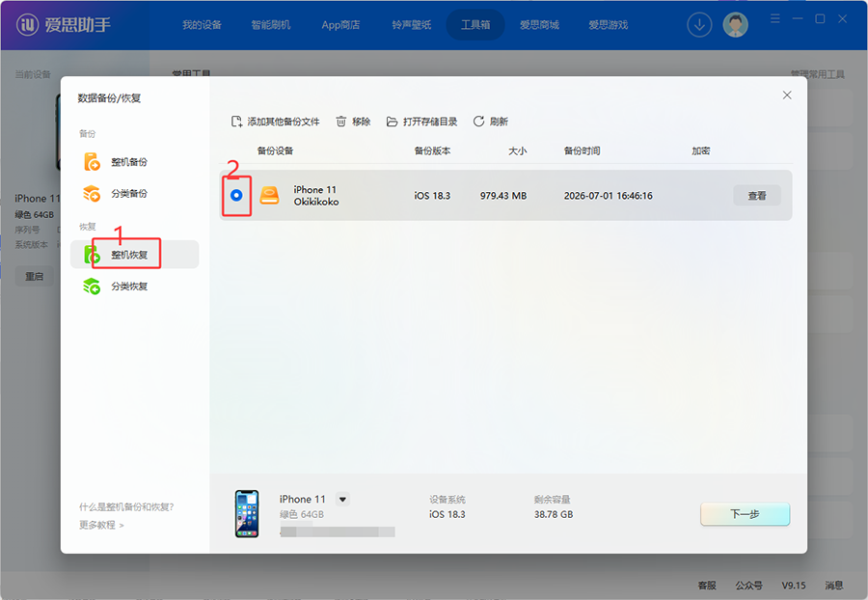Click the 备份版本 column header

(432, 150)
